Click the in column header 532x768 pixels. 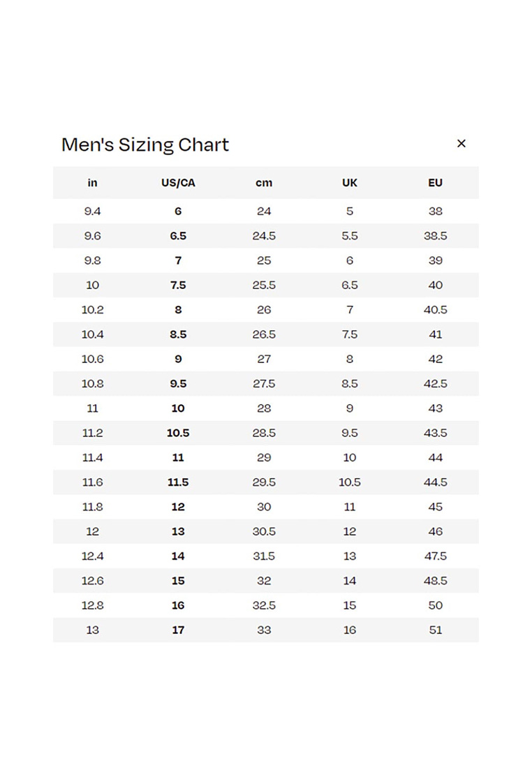[92, 183]
